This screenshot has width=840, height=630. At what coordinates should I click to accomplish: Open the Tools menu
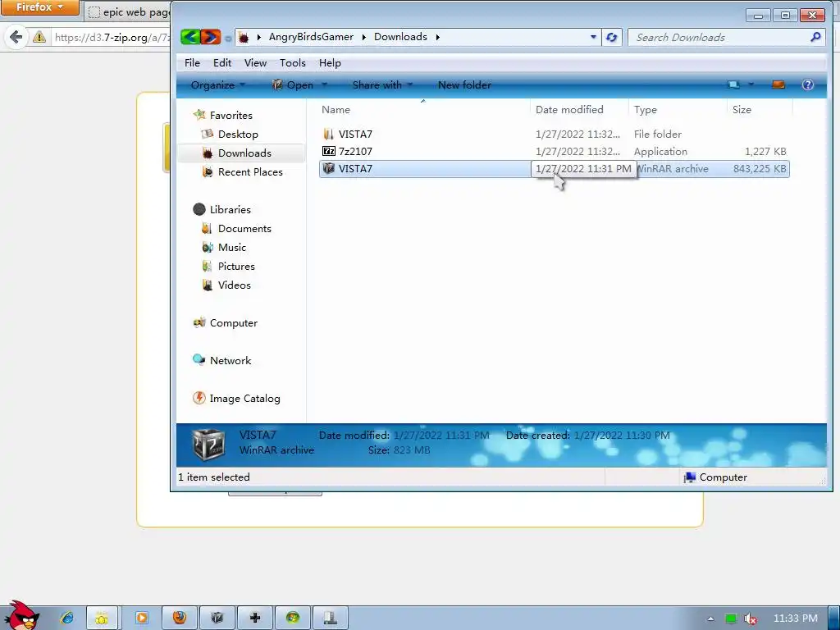point(293,63)
